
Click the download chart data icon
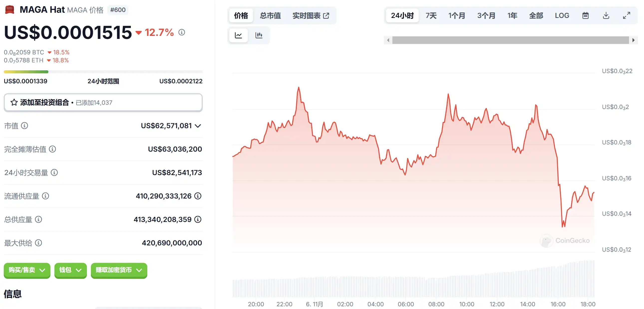click(606, 15)
